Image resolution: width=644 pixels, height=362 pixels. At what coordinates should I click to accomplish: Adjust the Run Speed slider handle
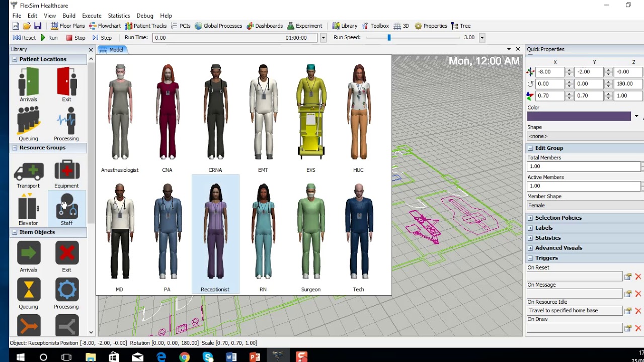click(x=389, y=38)
